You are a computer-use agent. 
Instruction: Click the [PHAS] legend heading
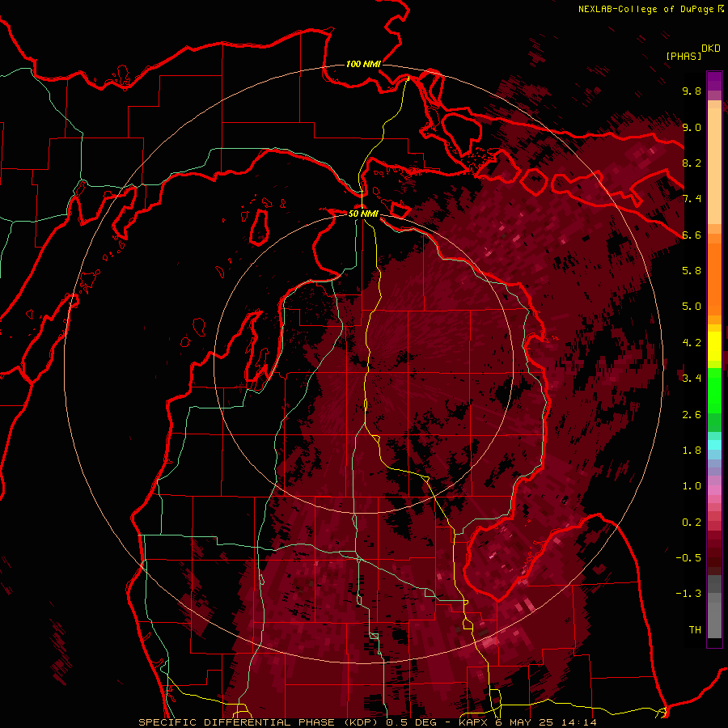click(684, 57)
